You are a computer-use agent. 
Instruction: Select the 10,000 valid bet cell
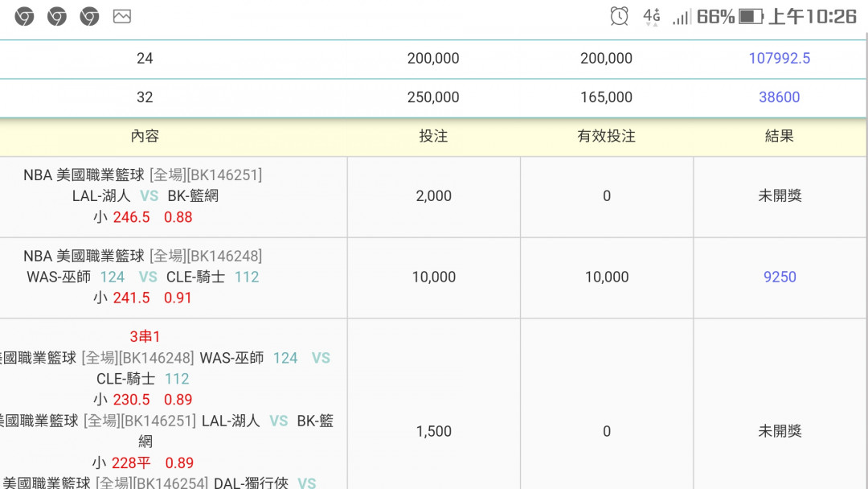[x=607, y=277]
